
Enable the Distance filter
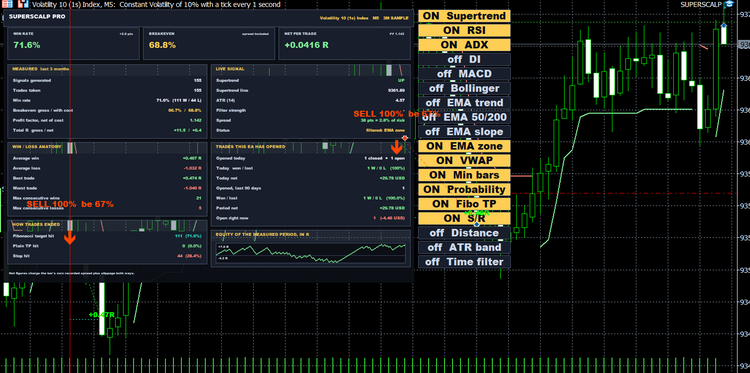click(x=464, y=233)
